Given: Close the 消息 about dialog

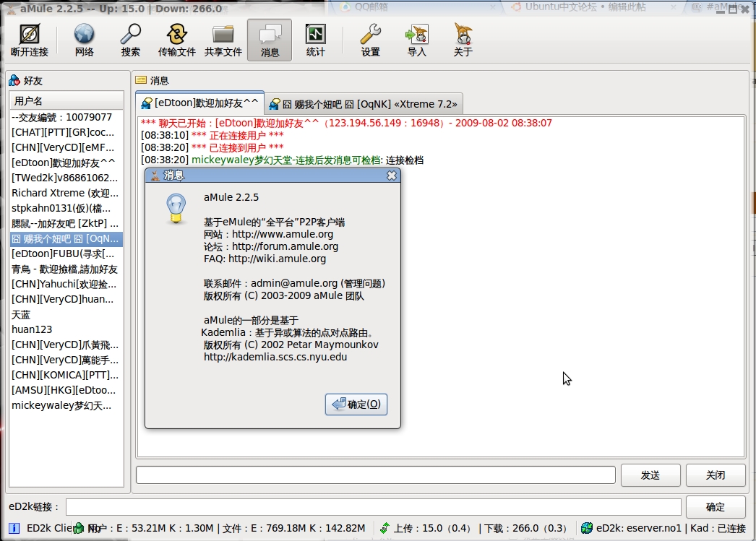Looking at the screenshot, I should click(392, 176).
